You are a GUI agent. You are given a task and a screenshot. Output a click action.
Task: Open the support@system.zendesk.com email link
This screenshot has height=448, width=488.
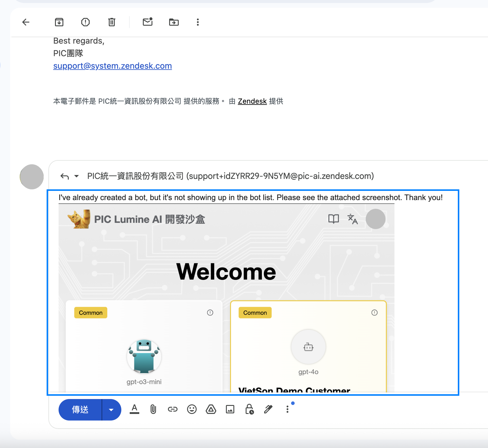coord(112,66)
